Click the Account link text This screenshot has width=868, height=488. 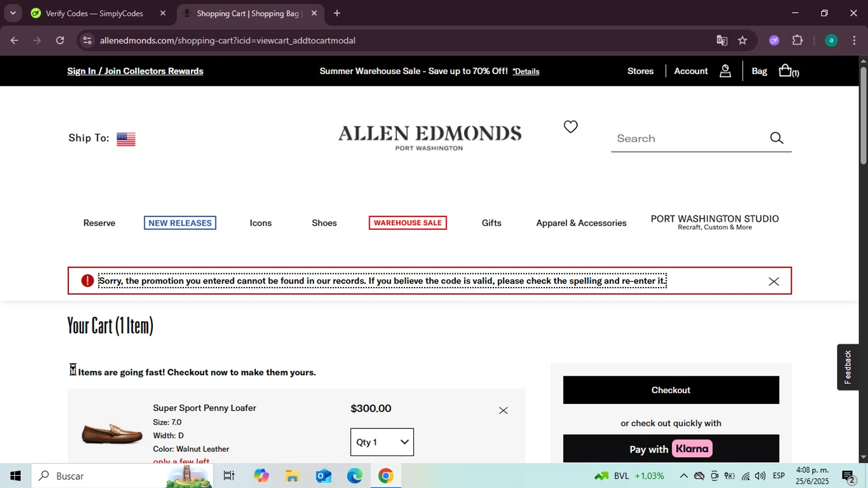tap(691, 71)
